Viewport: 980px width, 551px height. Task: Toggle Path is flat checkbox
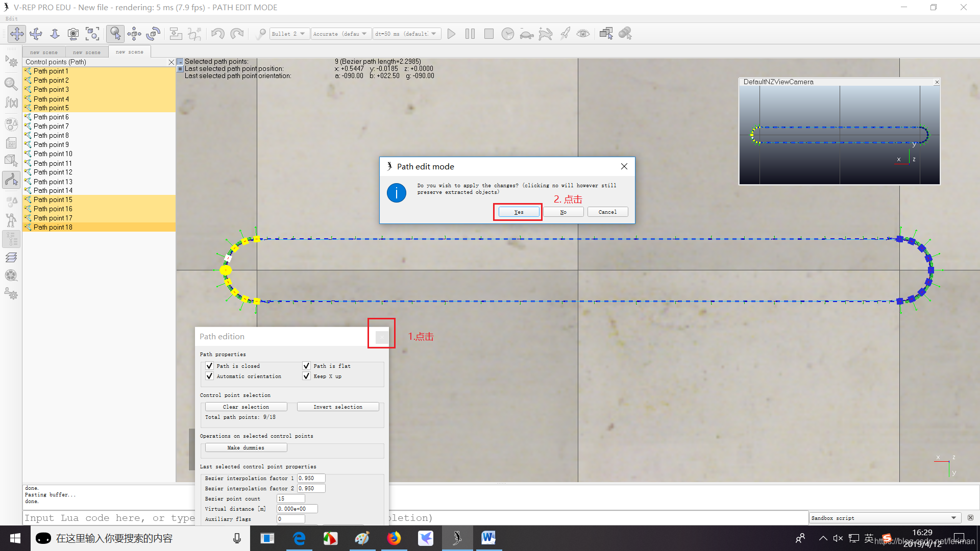tap(307, 365)
